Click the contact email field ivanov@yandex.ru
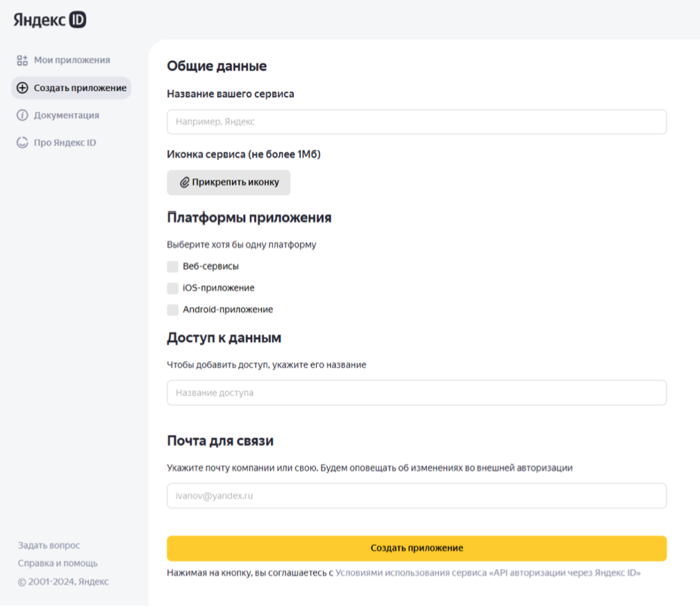The height and width of the screenshot is (606, 700). pos(417,496)
